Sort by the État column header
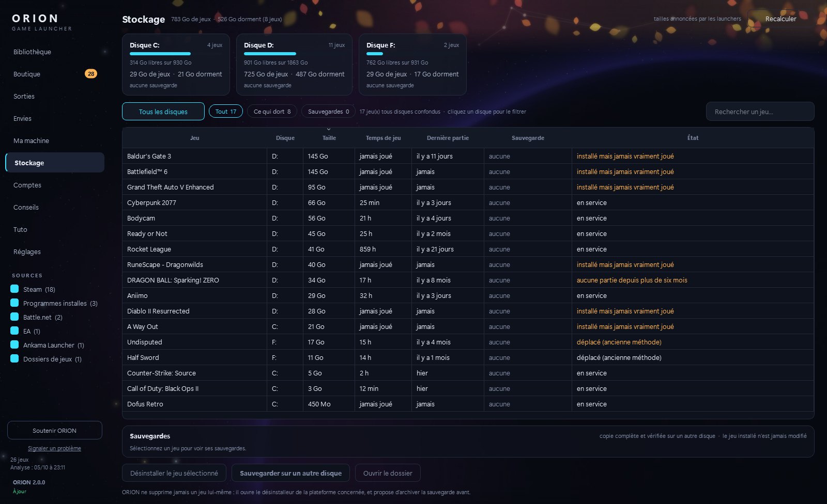Viewport: 827px width, 504px height. pyautogui.click(x=693, y=138)
